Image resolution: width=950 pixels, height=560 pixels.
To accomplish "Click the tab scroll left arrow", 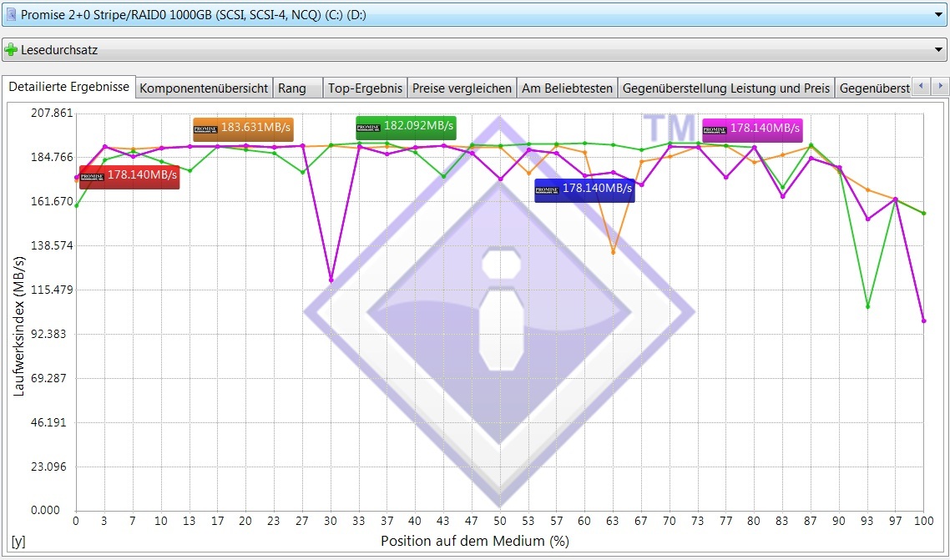I will click(x=921, y=86).
